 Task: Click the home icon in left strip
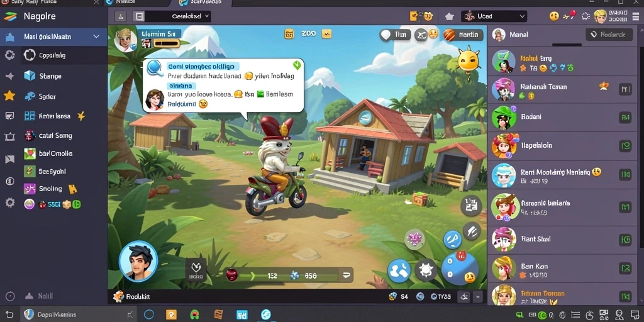click(10, 37)
